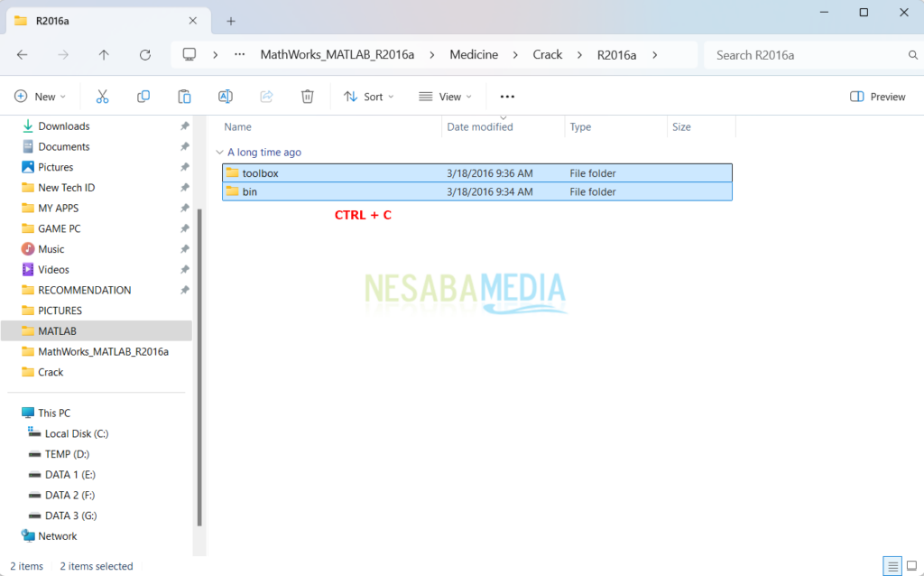Share selected folders with Share icon
This screenshot has width=924, height=576.
point(266,96)
